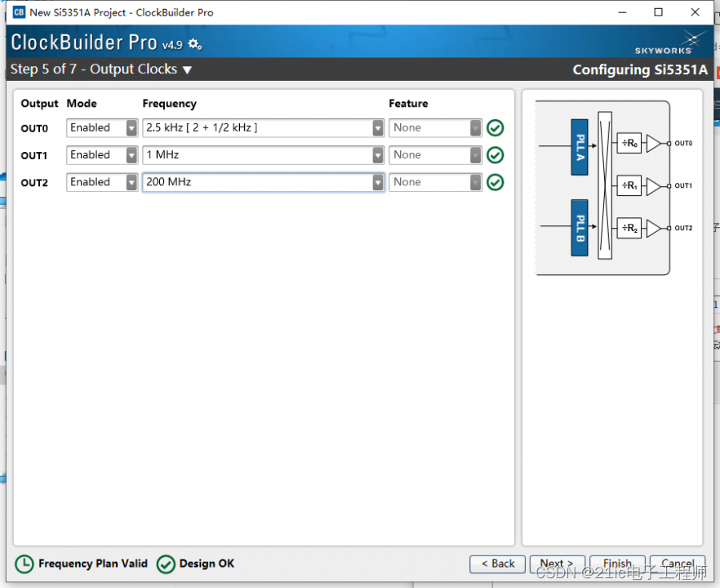Click the Mode column header
The width and height of the screenshot is (720, 588).
click(82, 104)
